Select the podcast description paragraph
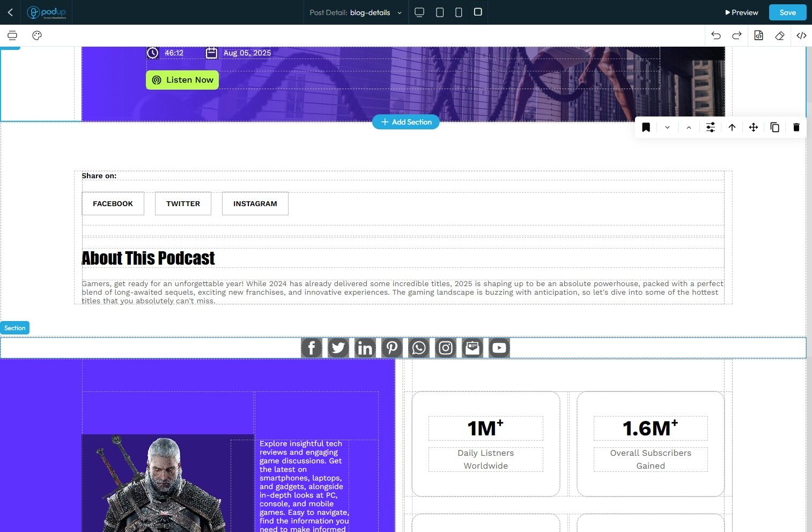 pyautogui.click(x=403, y=292)
